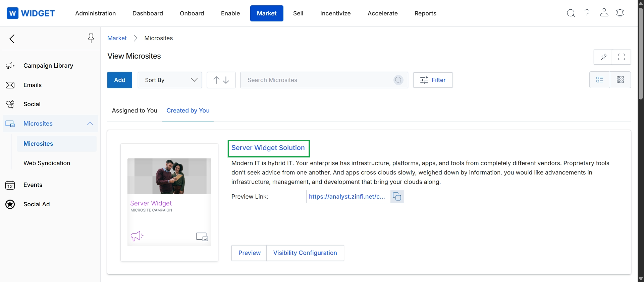Toggle ascending descending sort order
Viewport: 644px width, 282px height.
pyautogui.click(x=221, y=80)
